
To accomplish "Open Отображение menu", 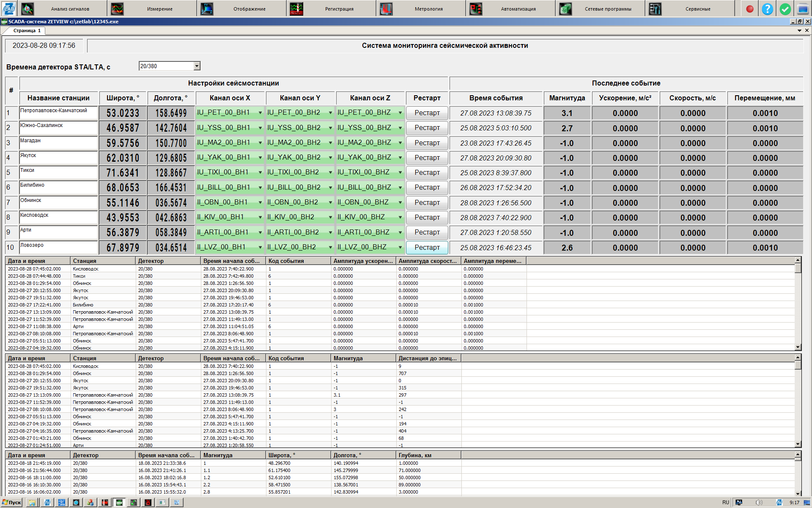I will point(241,9).
